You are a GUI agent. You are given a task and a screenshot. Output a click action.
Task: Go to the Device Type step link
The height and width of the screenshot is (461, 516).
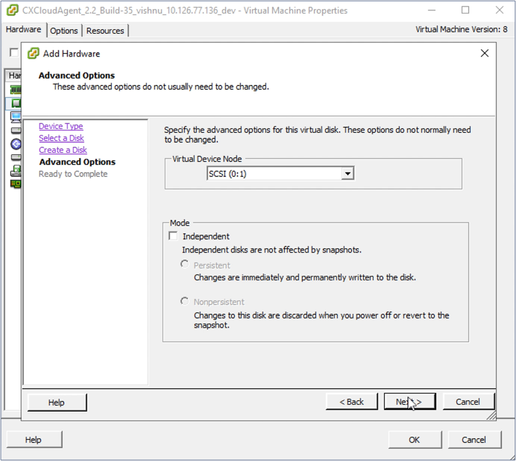61,126
